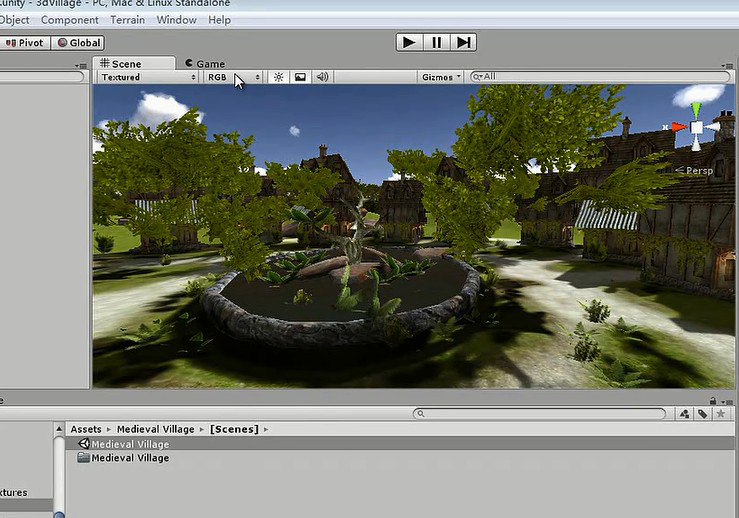Toggle the Global rotation handle button
Image resolution: width=739 pixels, height=518 pixels.
78,43
